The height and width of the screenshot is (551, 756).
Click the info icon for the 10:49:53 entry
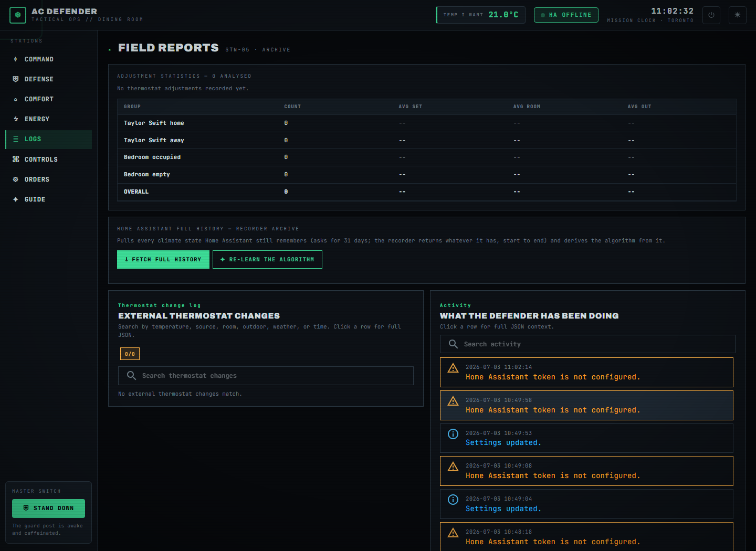coord(453,434)
